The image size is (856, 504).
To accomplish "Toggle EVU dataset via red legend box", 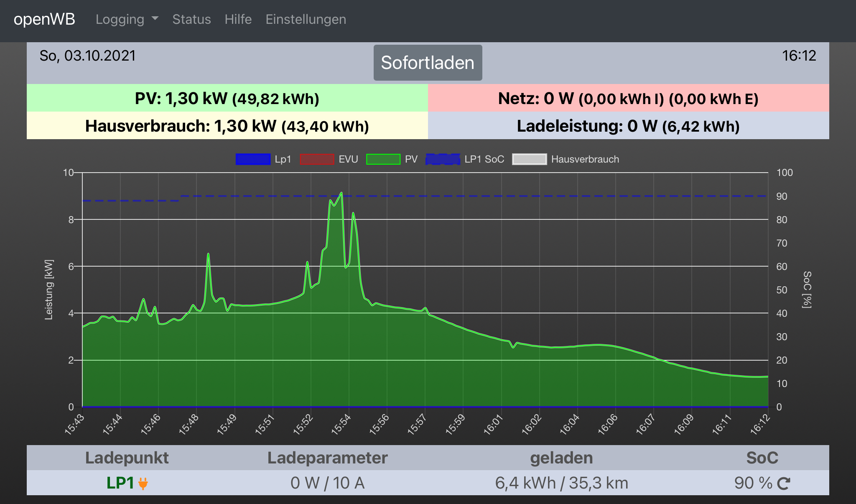I will point(317,159).
